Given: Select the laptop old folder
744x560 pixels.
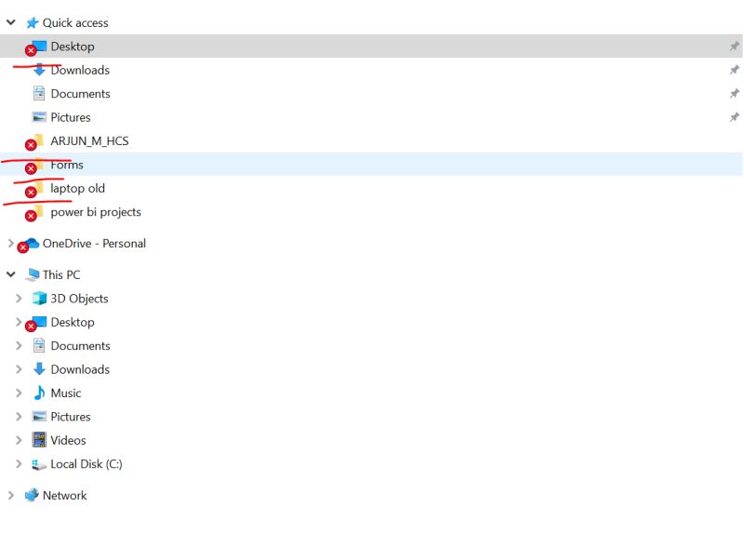Looking at the screenshot, I should [x=77, y=188].
